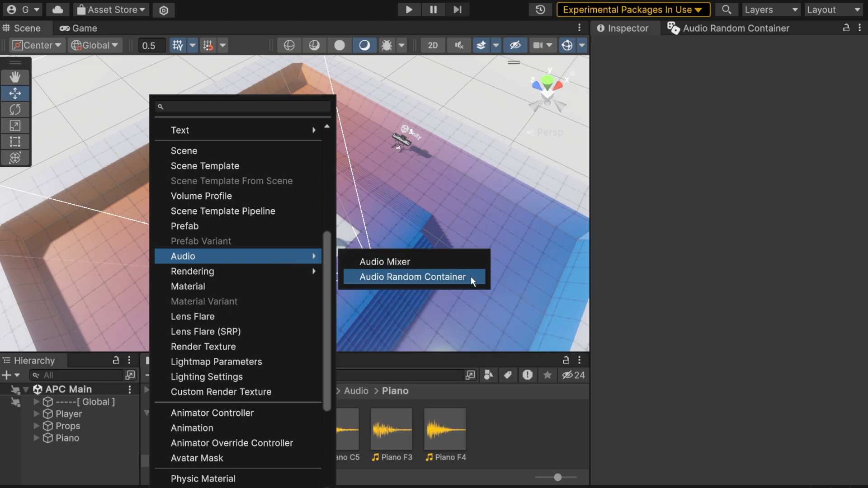Select the Rect transform tool
Image resolution: width=868 pixels, height=488 pixels.
click(15, 142)
